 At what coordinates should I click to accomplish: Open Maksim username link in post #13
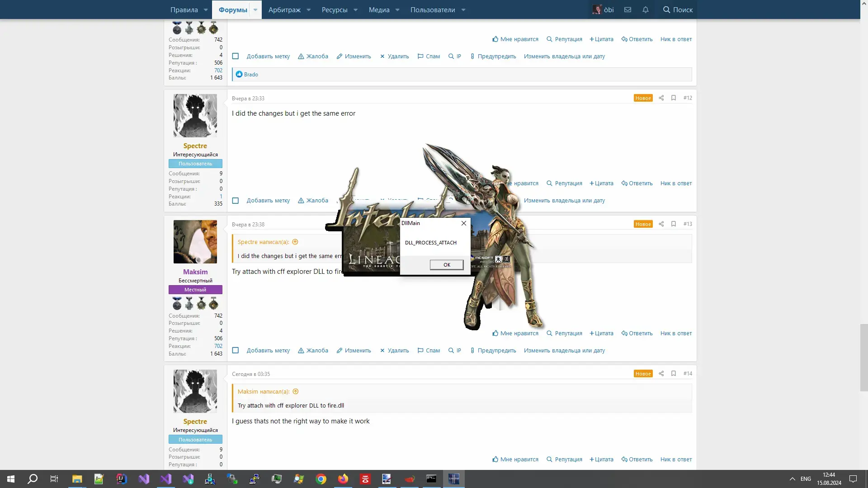pos(195,272)
